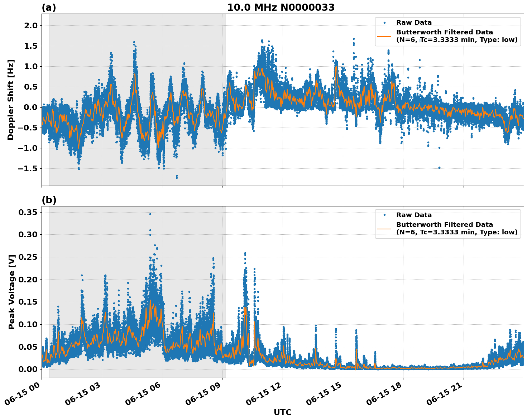Select the UTC axis label

pos(282,412)
